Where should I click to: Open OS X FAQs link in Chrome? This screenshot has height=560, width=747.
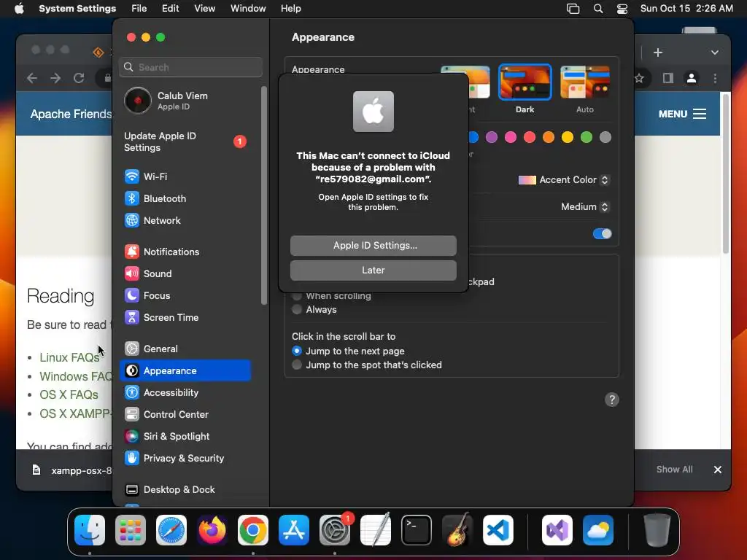[x=69, y=394]
